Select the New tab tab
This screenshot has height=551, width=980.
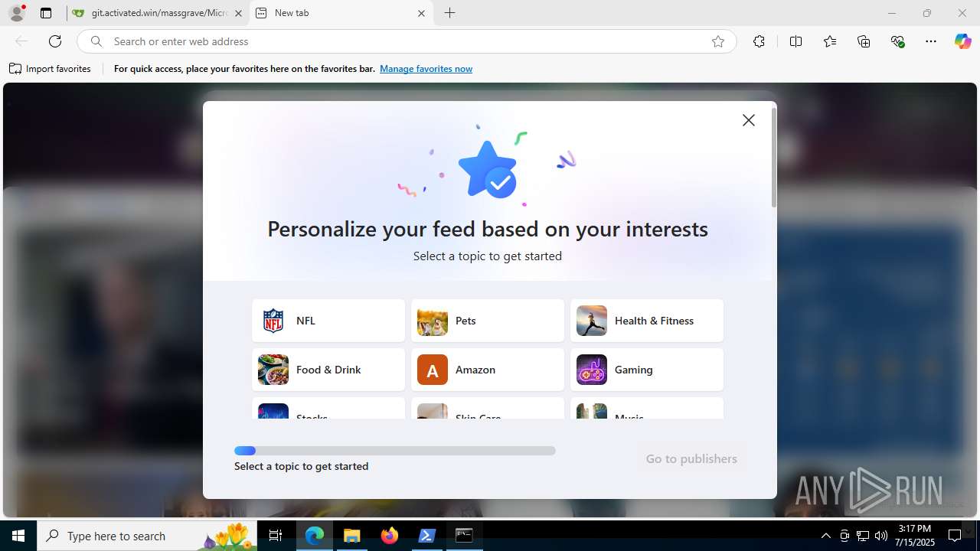point(341,13)
